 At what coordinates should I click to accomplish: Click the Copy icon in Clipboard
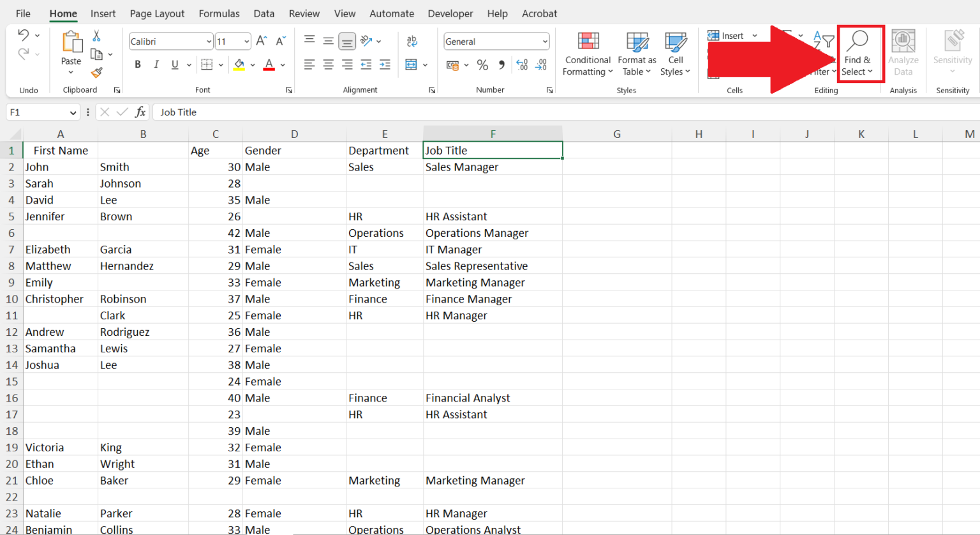click(96, 54)
